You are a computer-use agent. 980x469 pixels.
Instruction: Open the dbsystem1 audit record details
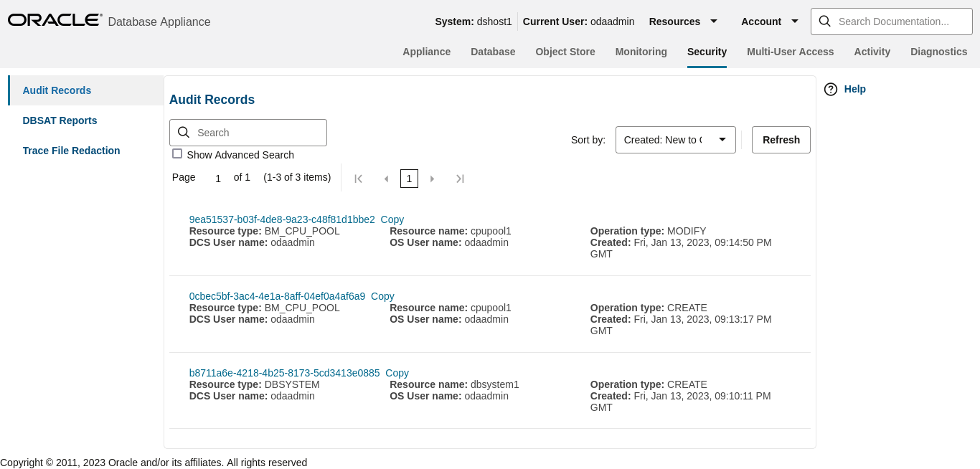pyautogui.click(x=284, y=372)
